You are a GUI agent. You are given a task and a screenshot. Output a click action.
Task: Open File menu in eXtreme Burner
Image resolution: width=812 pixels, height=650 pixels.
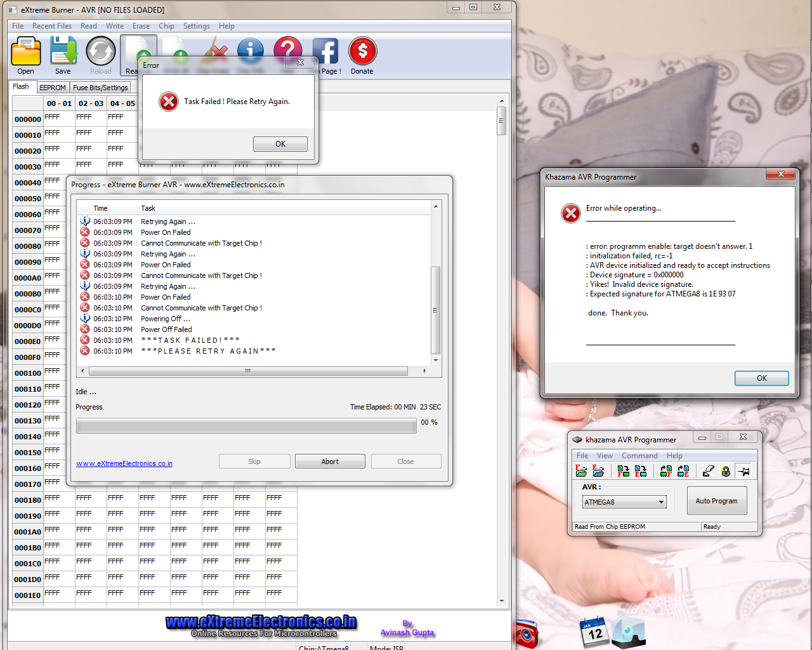(x=18, y=26)
